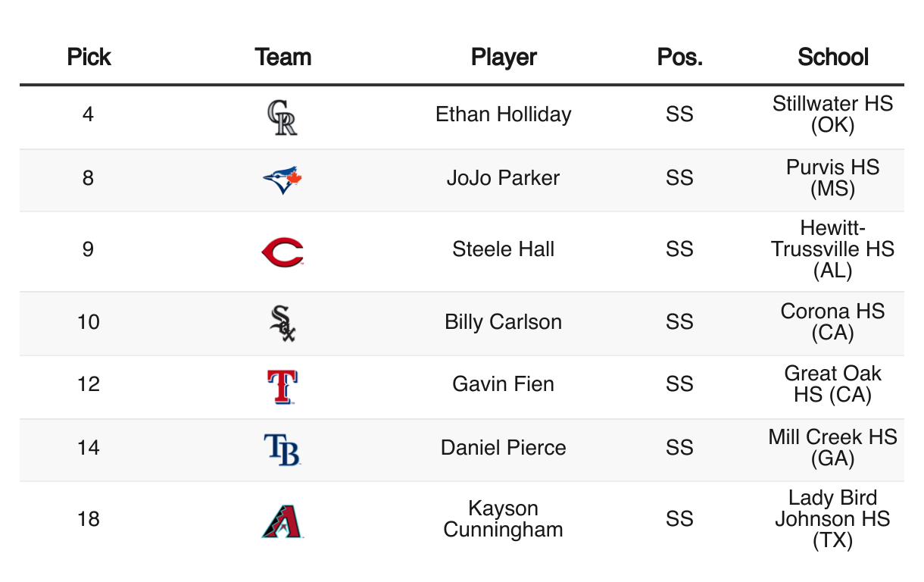This screenshot has height=582, width=924.
Task: Click the Cincinnati Reds logo
Action: tap(283, 251)
